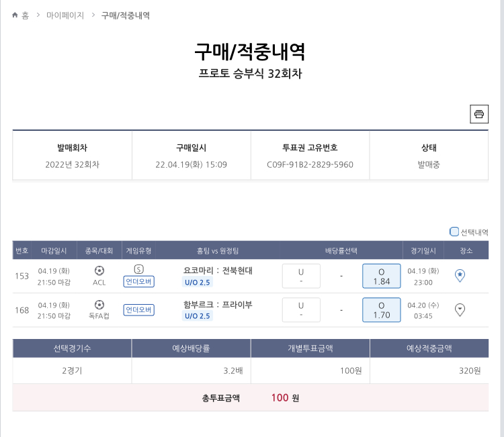Click 요코마리 : 전북현대 match title
This screenshot has height=437, width=504.
coord(218,271)
